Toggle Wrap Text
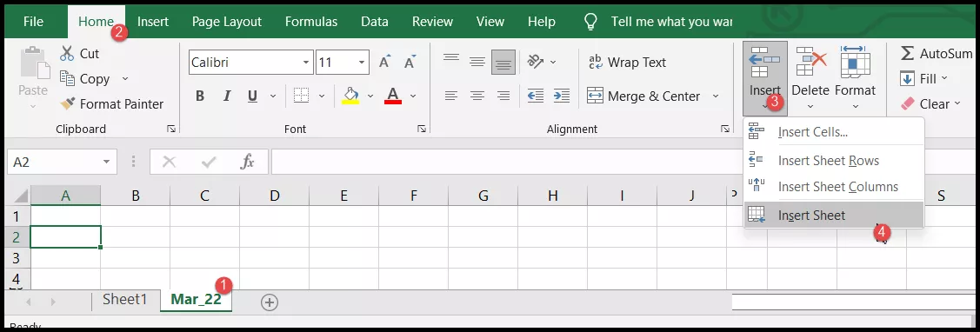This screenshot has height=332, width=980. [x=627, y=62]
